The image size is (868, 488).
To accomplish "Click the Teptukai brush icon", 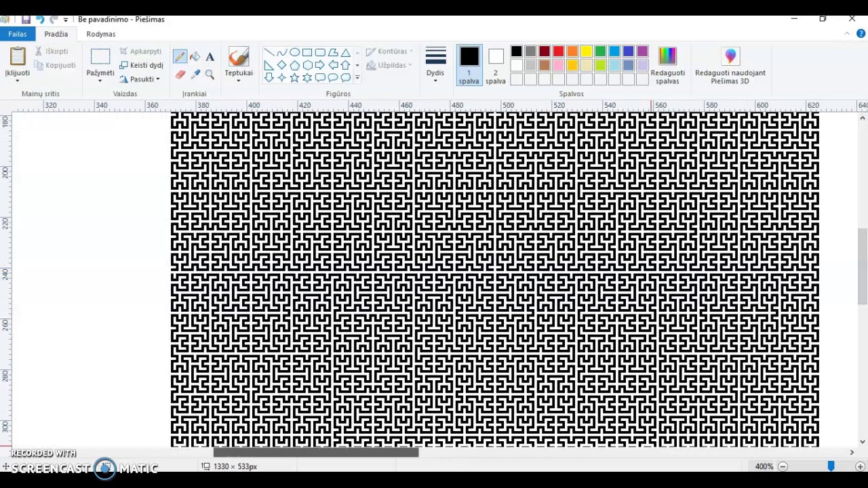I will coord(239,56).
